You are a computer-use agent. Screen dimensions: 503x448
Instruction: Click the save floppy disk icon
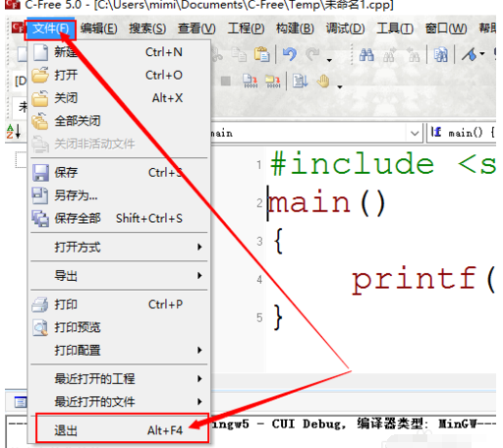(x=40, y=173)
